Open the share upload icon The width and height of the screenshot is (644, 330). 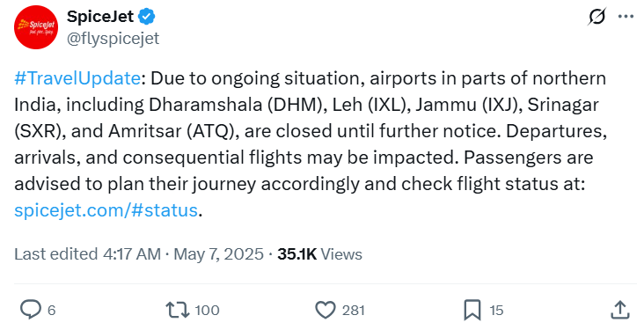click(x=619, y=310)
